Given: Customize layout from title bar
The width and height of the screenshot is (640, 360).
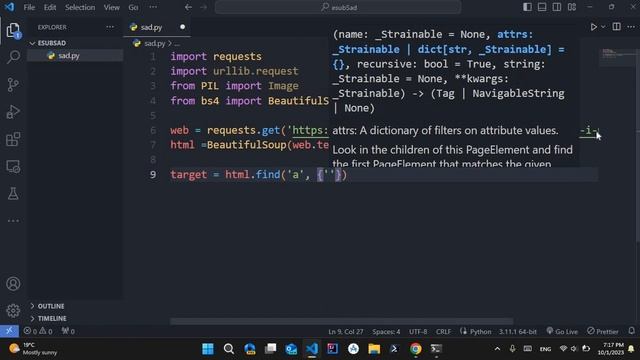Looking at the screenshot, I should pos(572,7).
